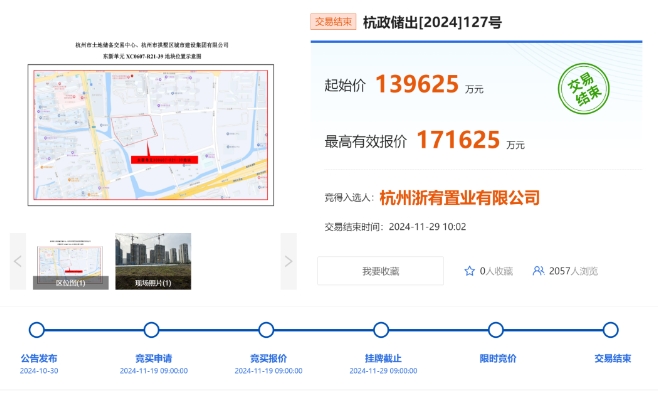This screenshot has height=398, width=658.
Task: Open winner 杭州浙宥置业有限公司 link
Action: point(460,197)
